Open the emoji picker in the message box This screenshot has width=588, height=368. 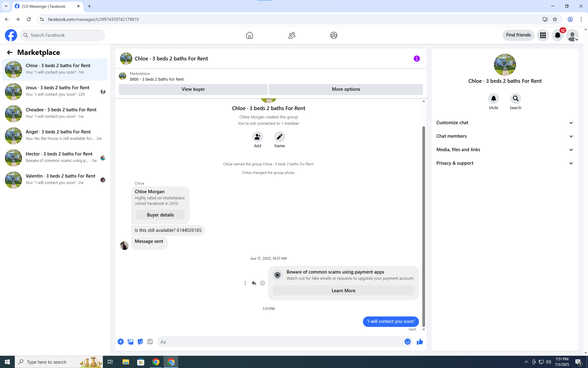click(407, 342)
